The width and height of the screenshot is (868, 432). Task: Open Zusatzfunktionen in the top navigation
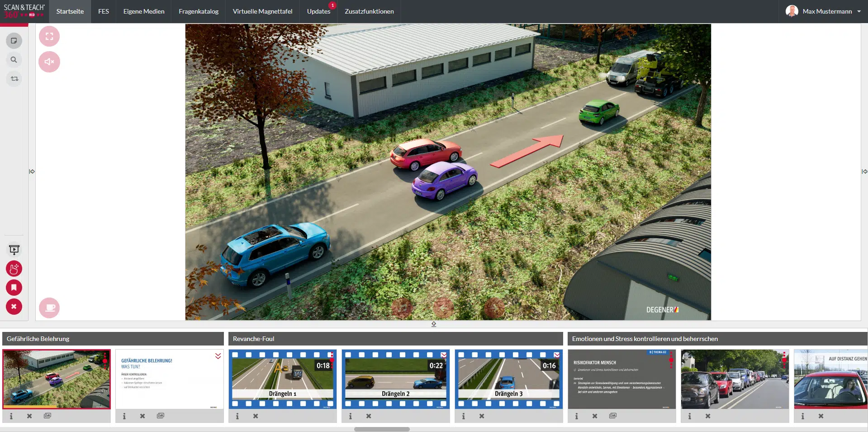point(369,11)
